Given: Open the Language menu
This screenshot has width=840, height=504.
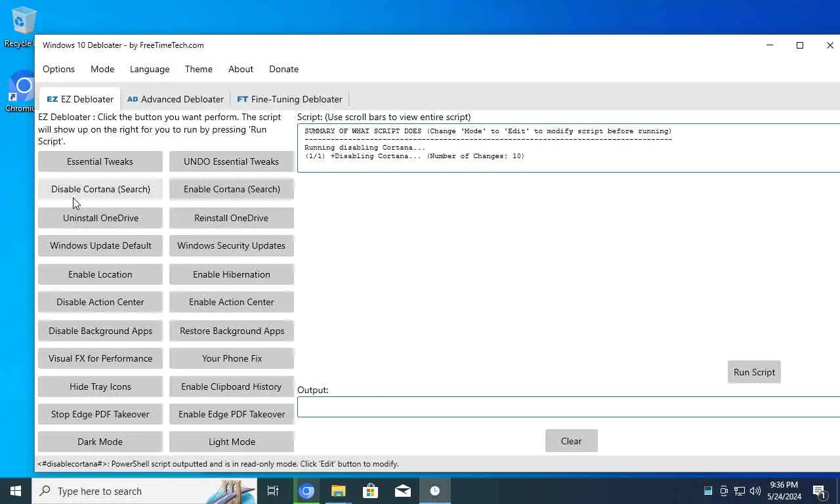Looking at the screenshot, I should (150, 69).
